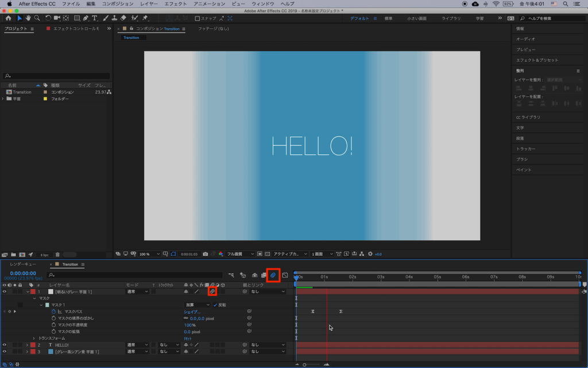Click the stopwatch for マスクの不透明度

point(54,325)
